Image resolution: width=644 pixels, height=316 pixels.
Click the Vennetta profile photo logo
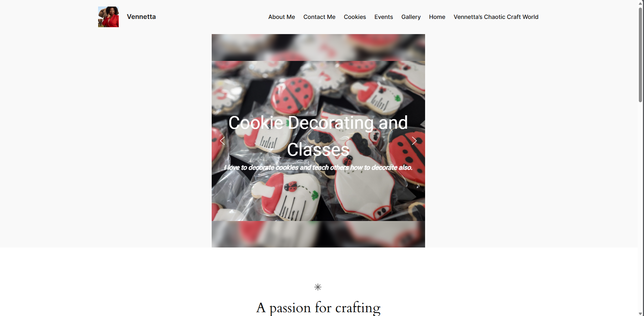(108, 17)
